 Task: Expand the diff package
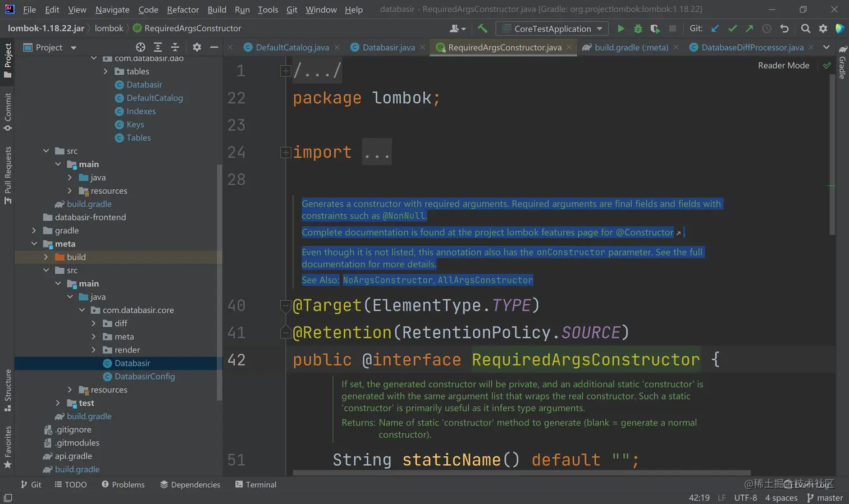[x=94, y=323]
